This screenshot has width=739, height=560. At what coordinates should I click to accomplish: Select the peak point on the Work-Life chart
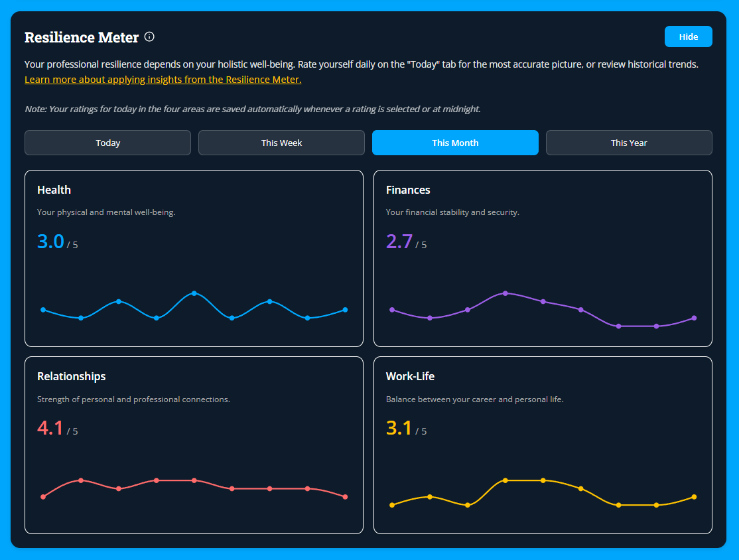coord(505,480)
